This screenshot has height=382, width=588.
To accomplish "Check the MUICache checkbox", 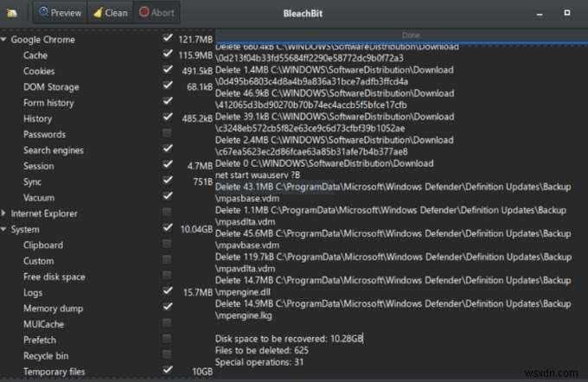I will (167, 322).
